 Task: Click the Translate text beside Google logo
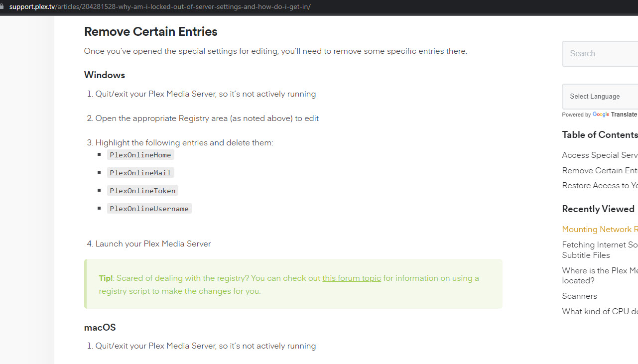tap(624, 115)
